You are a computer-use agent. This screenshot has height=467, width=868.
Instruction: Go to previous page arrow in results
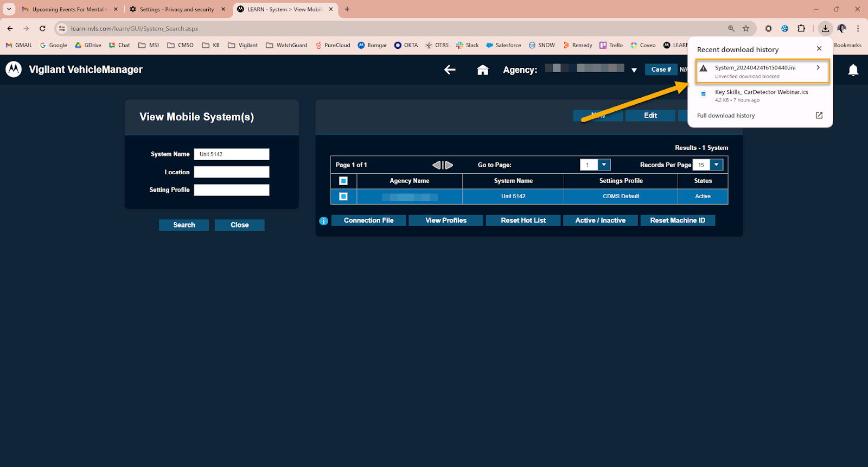[437, 165]
